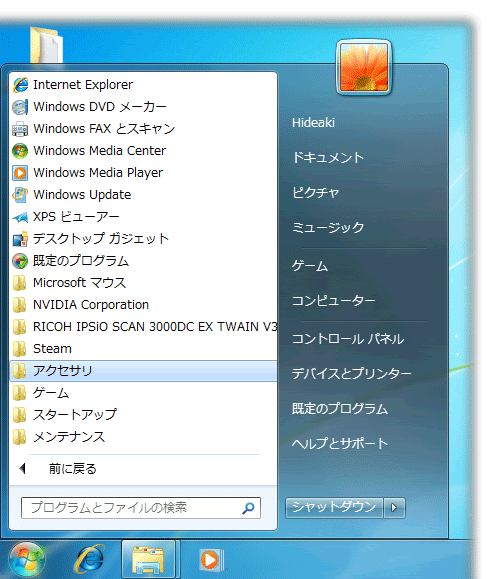Expand the アクセサリ folder label
Image resolution: width=494 pixels, height=579 pixels.
pyautogui.click(x=62, y=371)
